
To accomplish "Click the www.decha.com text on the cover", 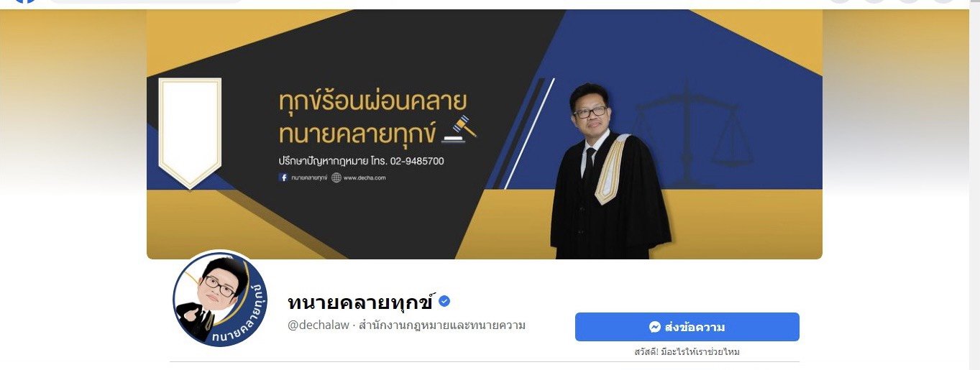I will 365,177.
